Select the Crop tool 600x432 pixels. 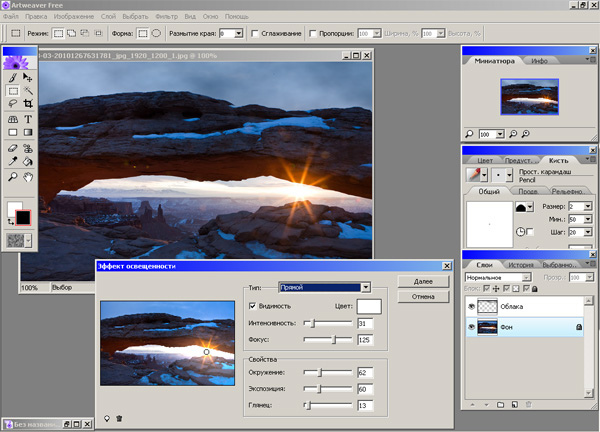[x=28, y=103]
